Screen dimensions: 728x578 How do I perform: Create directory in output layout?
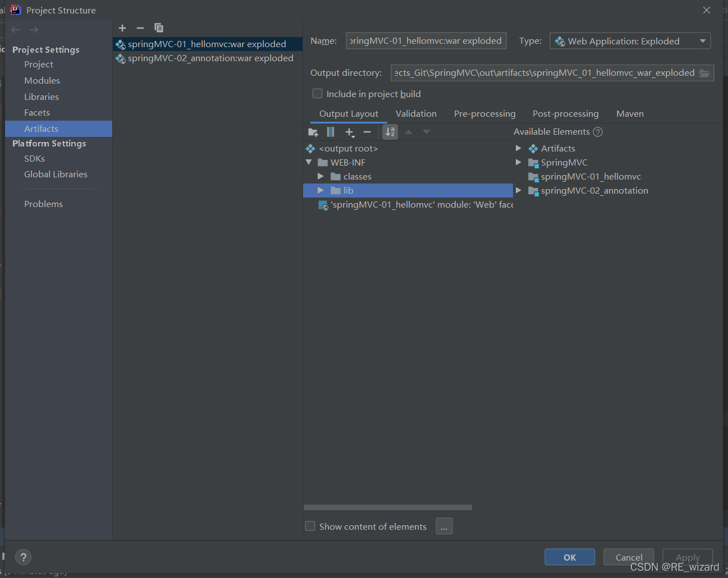tap(313, 132)
